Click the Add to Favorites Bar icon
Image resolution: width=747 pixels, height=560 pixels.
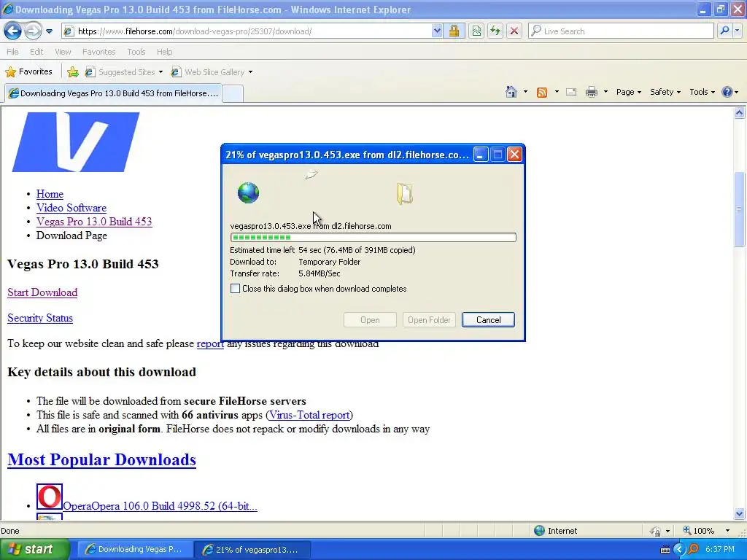pos(73,72)
